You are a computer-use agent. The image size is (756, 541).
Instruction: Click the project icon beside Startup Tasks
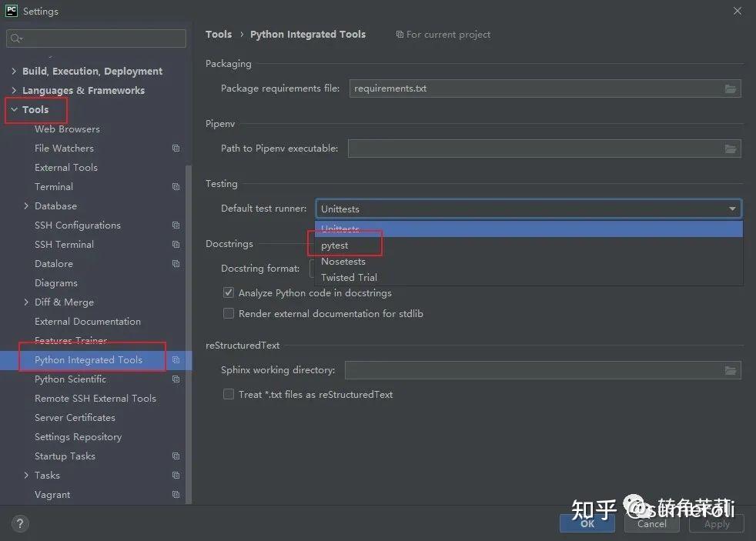pyautogui.click(x=176, y=456)
